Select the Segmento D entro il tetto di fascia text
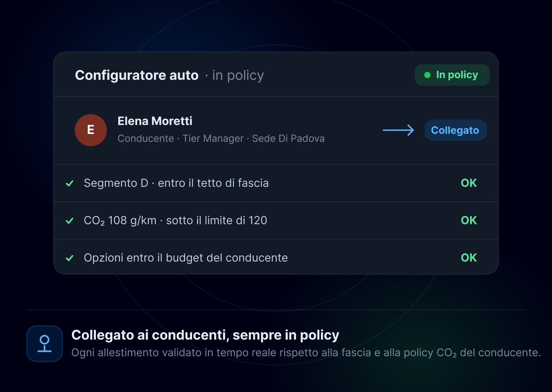This screenshot has width=552, height=392. [x=176, y=183]
